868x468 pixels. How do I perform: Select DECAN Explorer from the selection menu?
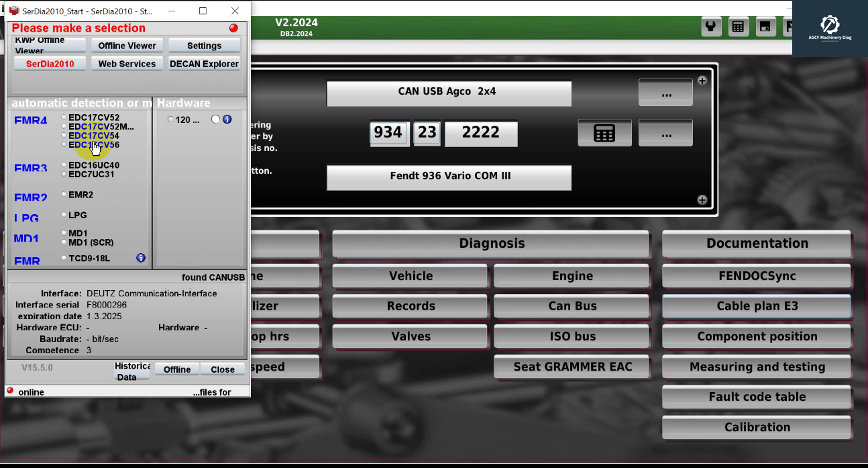coord(204,63)
